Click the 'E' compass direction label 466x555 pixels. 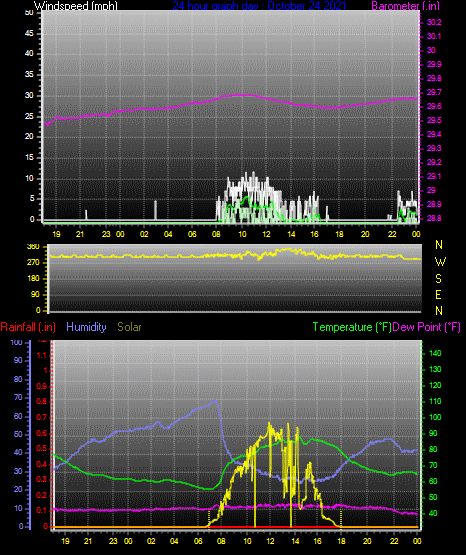click(438, 295)
